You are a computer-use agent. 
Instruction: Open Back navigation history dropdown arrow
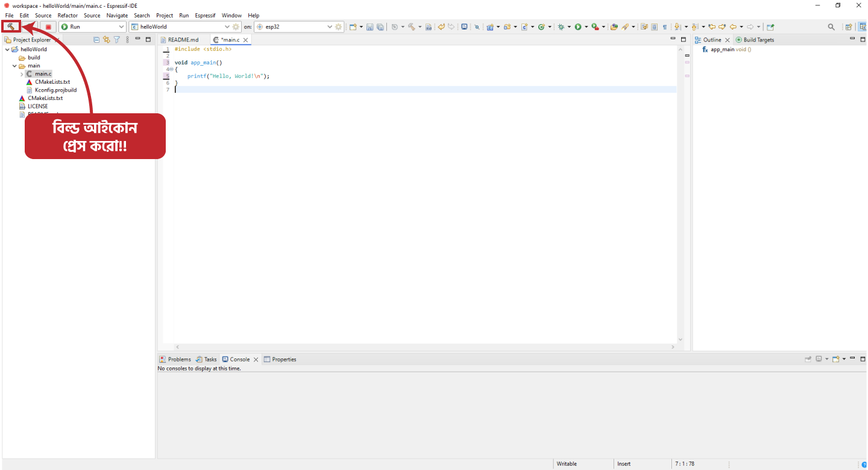pyautogui.click(x=741, y=27)
